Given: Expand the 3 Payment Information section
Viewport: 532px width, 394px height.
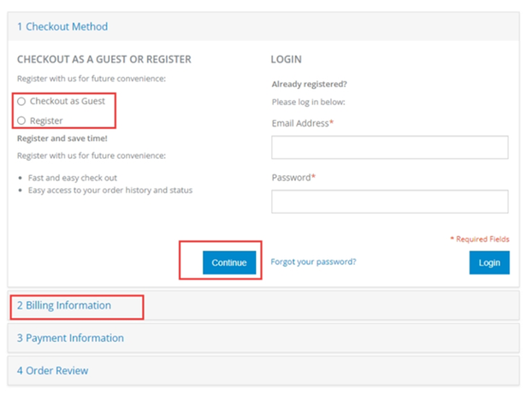Looking at the screenshot, I should click(x=70, y=338).
